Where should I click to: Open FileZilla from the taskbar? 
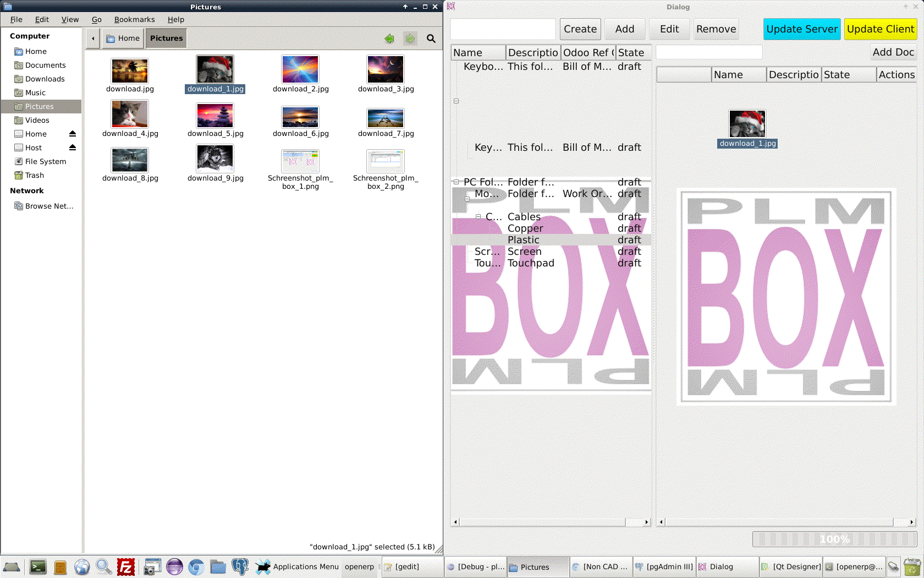tap(125, 568)
